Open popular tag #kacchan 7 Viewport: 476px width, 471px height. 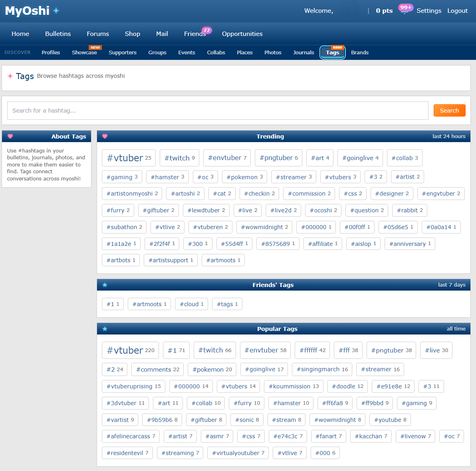371,436
